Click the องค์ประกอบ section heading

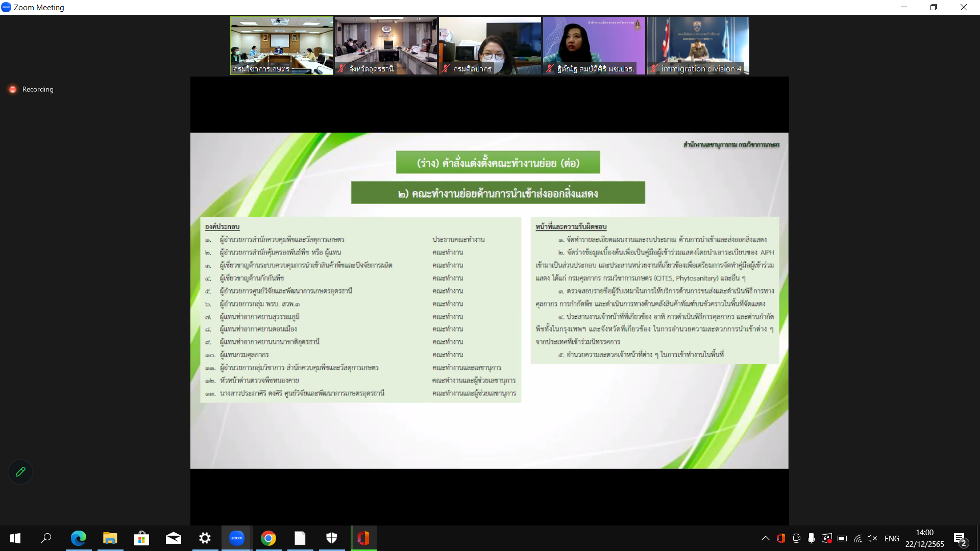tap(222, 227)
